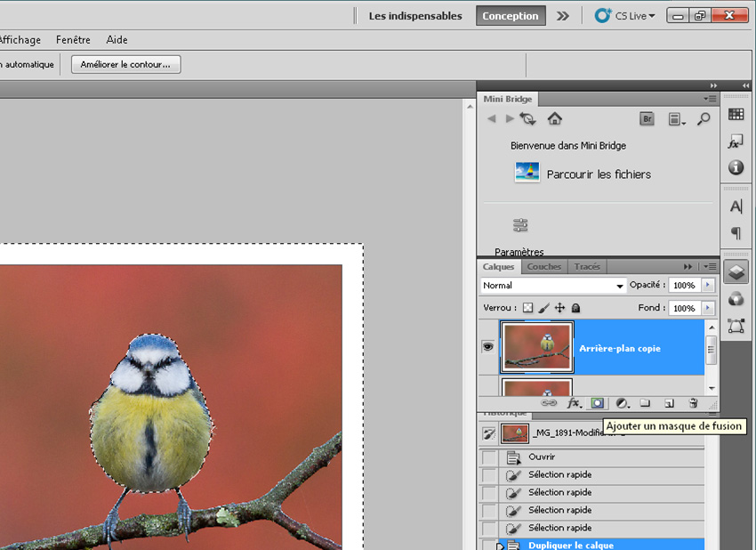Viewport: 756px width, 550px height.
Task: Expand the Opacité slider arrow
Action: [708, 286]
